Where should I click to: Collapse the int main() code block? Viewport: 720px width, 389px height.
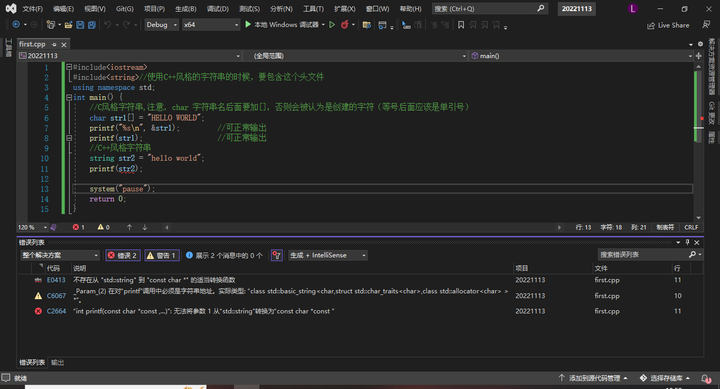point(69,97)
